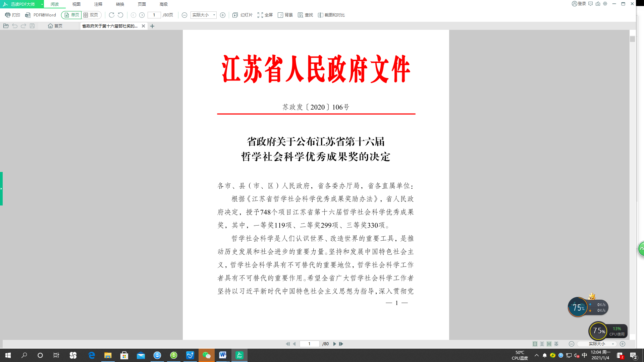This screenshot has width=644, height=362.
Task: Select single-page continuous layout in status bar
Action: [x=549, y=344]
